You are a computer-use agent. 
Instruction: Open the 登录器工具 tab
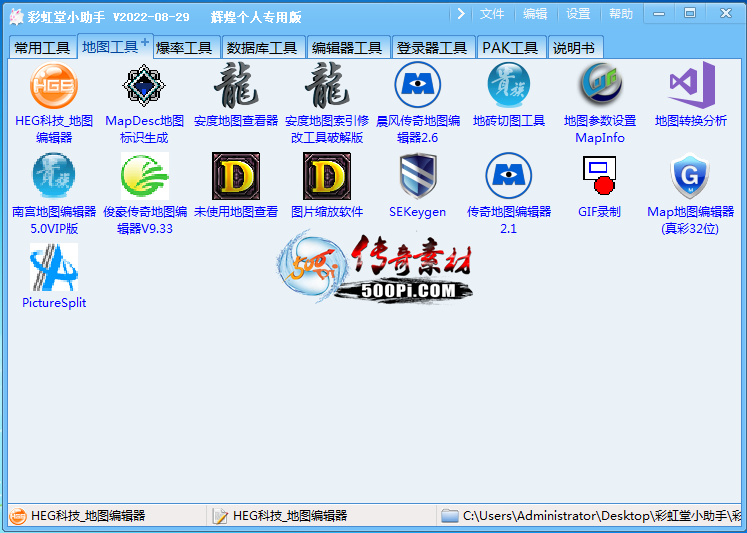coord(432,48)
